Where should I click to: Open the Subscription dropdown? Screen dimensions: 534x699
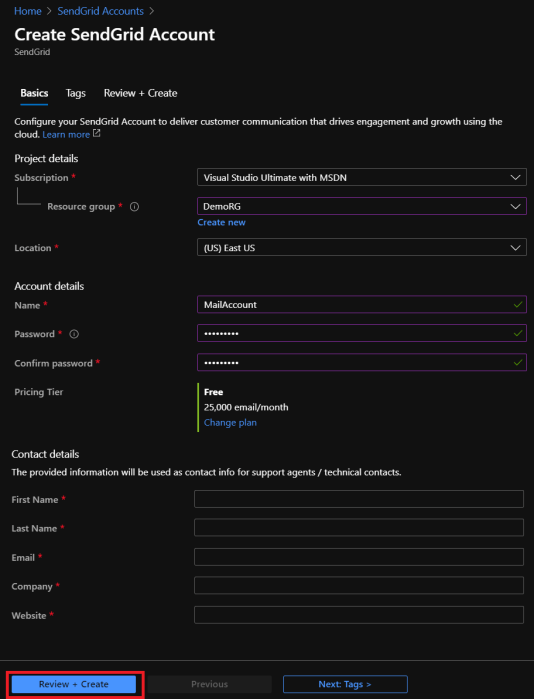point(361,177)
